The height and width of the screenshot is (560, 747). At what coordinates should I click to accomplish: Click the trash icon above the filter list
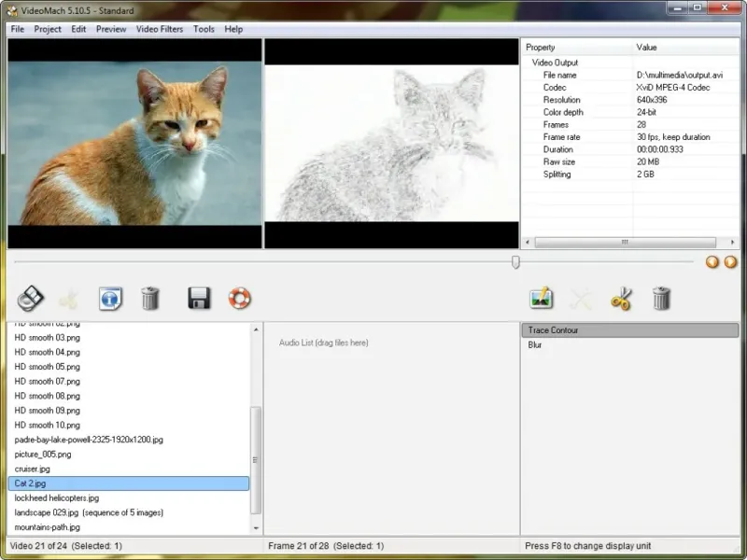661,299
